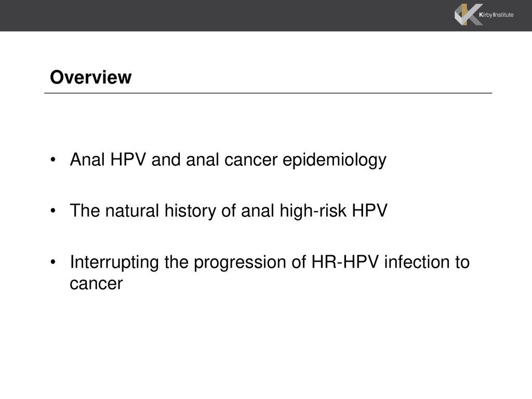Image resolution: width=532 pixels, height=399 pixels.
Task: Click the Kirby Institute K logo
Action: pyautogui.click(x=468, y=15)
